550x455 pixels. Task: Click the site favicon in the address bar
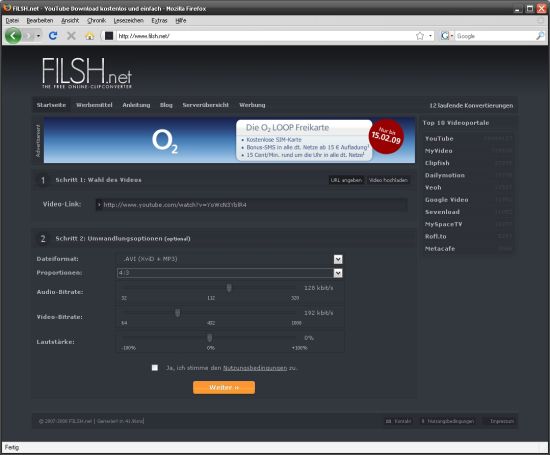(109, 36)
